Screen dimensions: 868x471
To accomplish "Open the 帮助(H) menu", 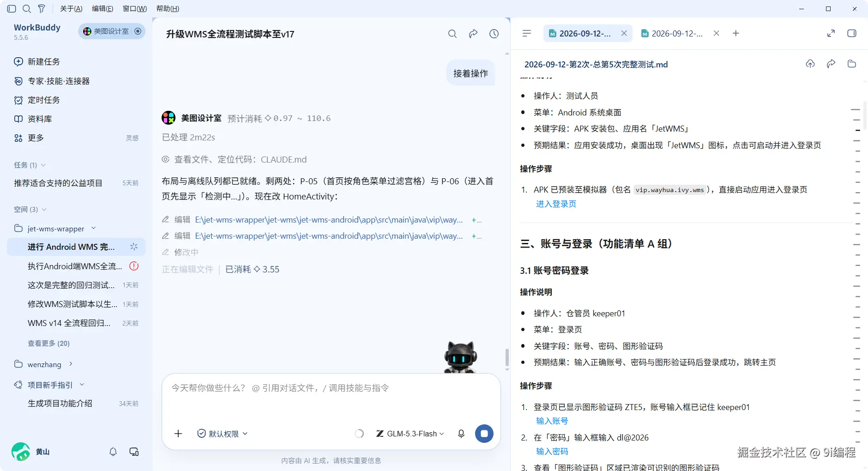I will click(x=168, y=8).
